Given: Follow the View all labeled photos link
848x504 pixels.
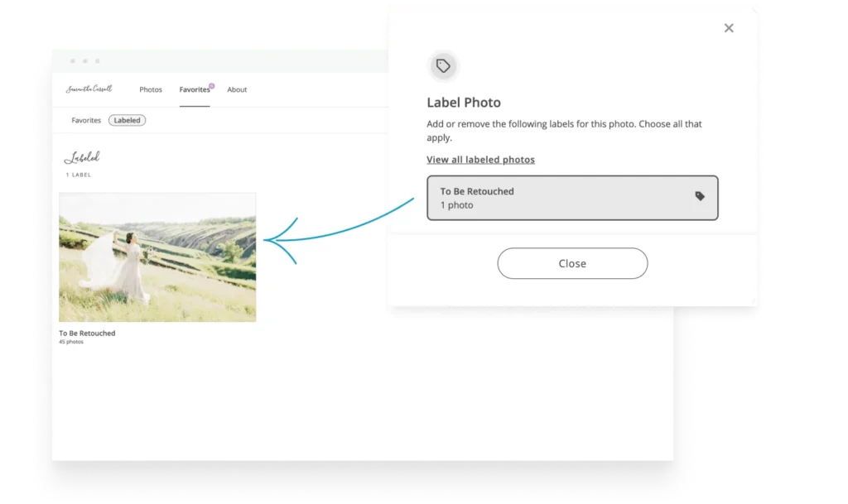Looking at the screenshot, I should (x=480, y=160).
